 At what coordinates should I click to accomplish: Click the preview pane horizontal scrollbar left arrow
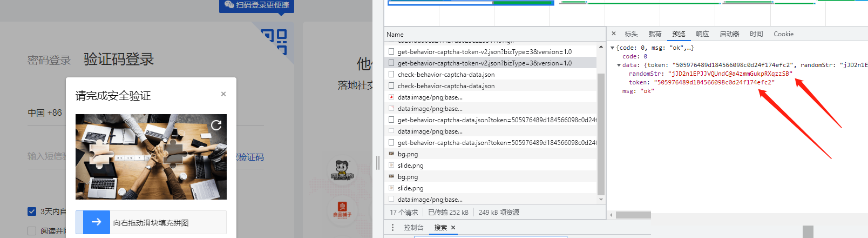[612, 215]
